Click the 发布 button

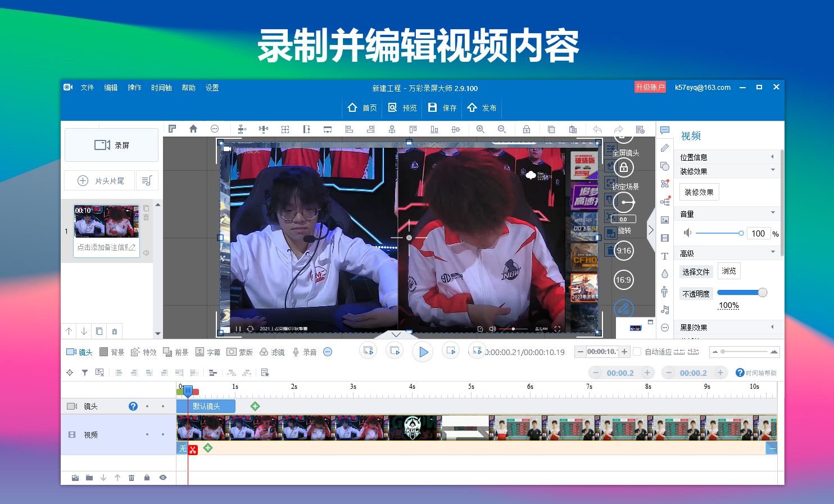482,107
